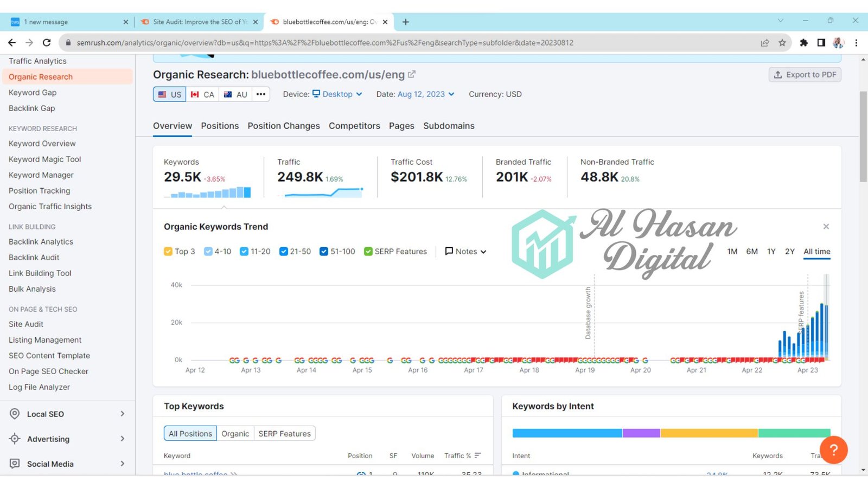Open Device Desktop dropdown
The width and height of the screenshot is (868, 488).
tap(337, 94)
